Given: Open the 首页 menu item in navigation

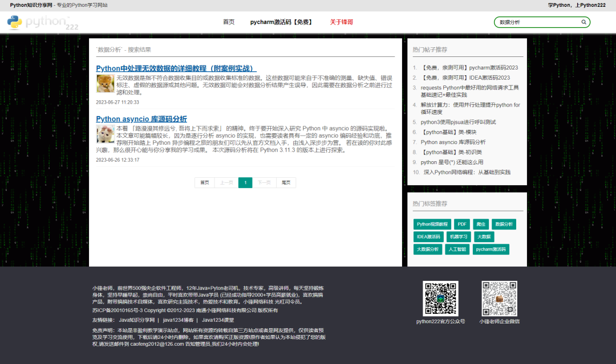Looking at the screenshot, I should (x=229, y=22).
